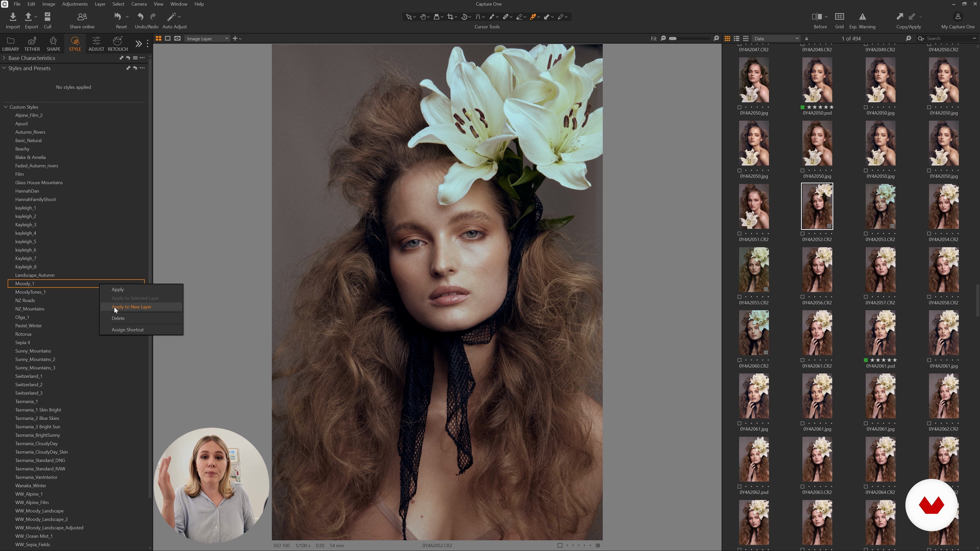Click My Capture One account icon

pyautogui.click(x=958, y=17)
